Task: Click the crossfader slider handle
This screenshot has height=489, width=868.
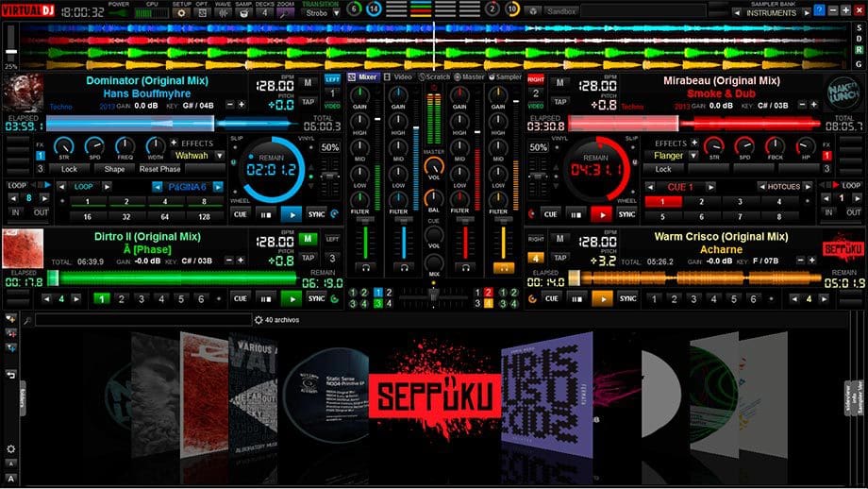Action: tap(433, 296)
